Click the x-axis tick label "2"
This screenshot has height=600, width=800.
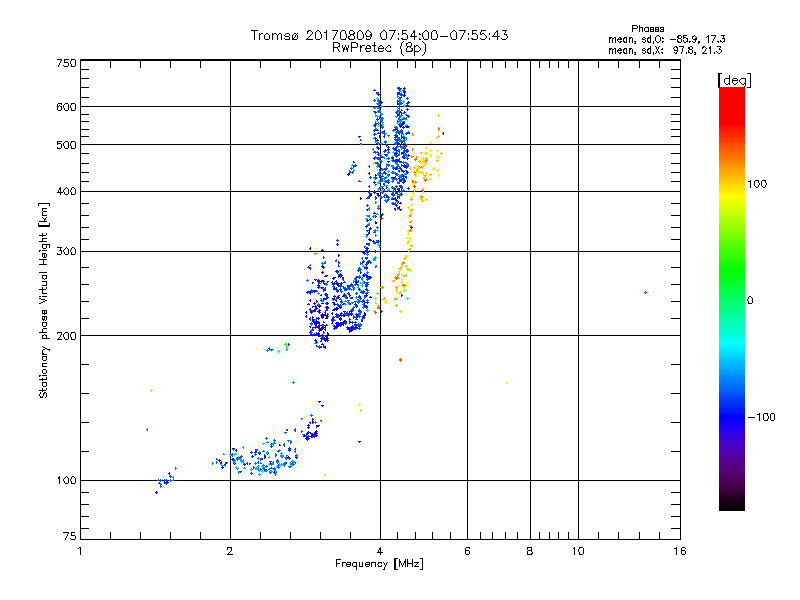[x=230, y=551]
